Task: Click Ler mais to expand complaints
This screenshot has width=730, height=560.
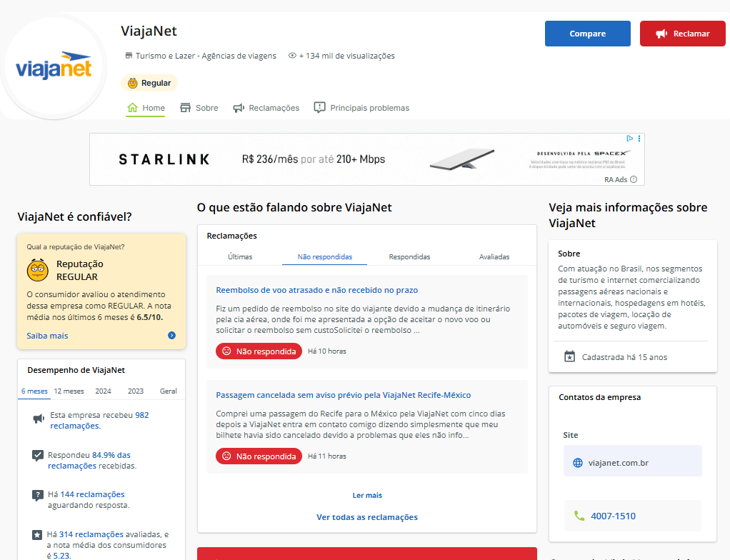Action: pyautogui.click(x=367, y=495)
